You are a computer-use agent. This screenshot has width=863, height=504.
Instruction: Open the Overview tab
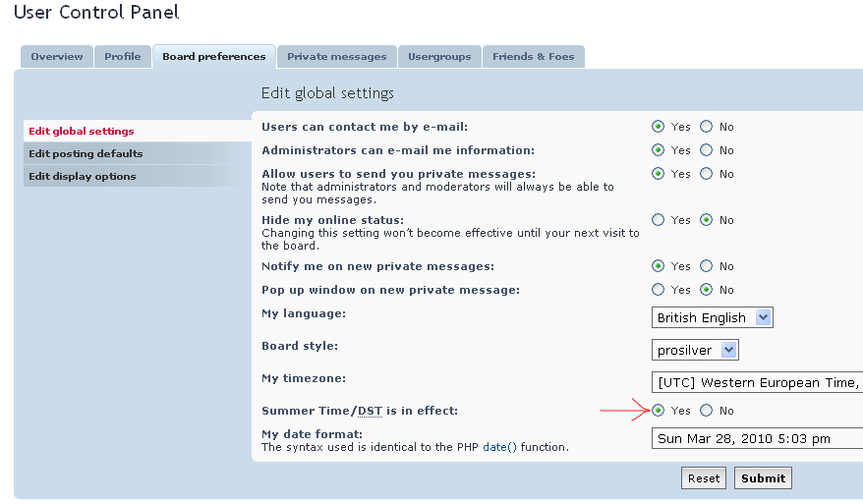click(57, 57)
